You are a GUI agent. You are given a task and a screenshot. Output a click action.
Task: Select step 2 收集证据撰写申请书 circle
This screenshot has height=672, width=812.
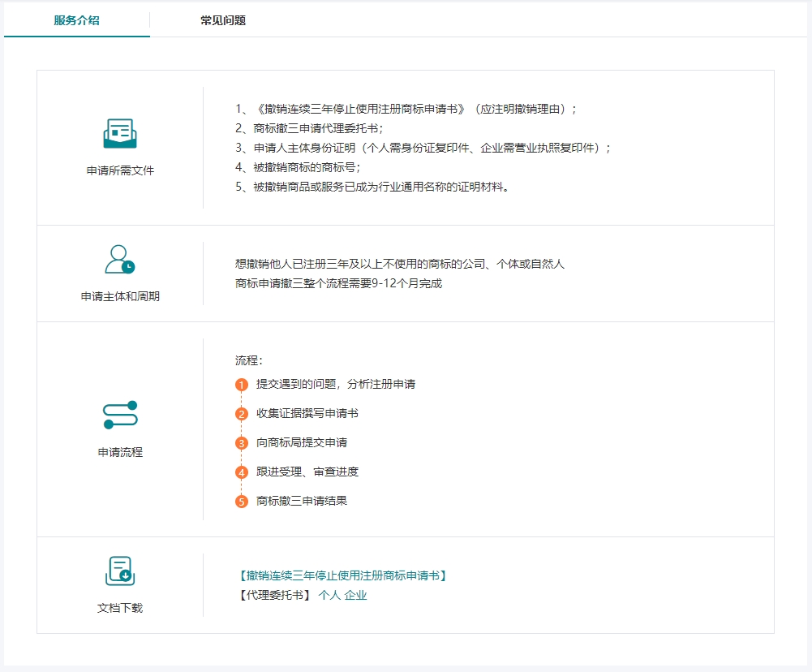tap(241, 413)
